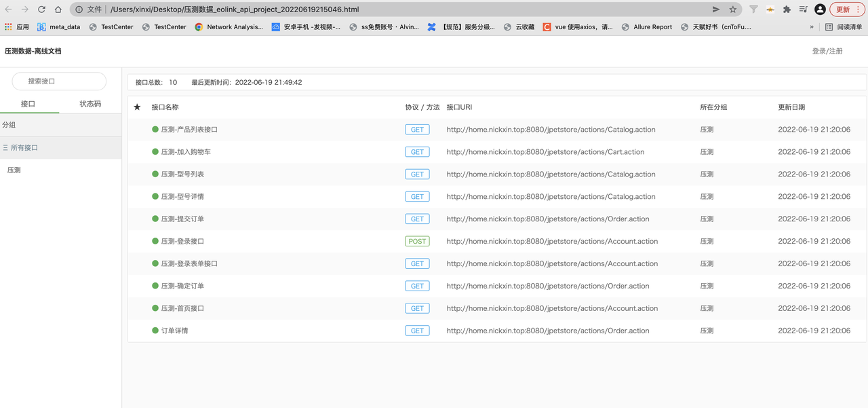Screen dimensions: 868x408
Task: Show site info via the 文件 info icon
Action: [x=79, y=10]
